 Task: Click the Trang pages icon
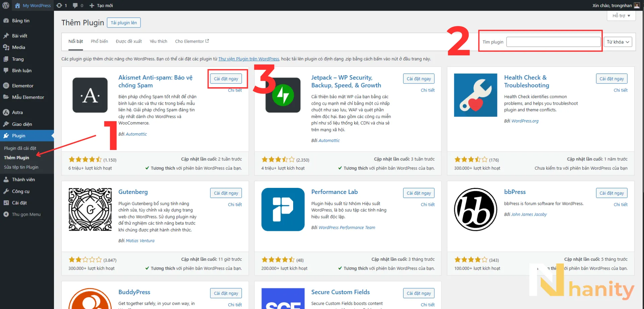[6, 59]
